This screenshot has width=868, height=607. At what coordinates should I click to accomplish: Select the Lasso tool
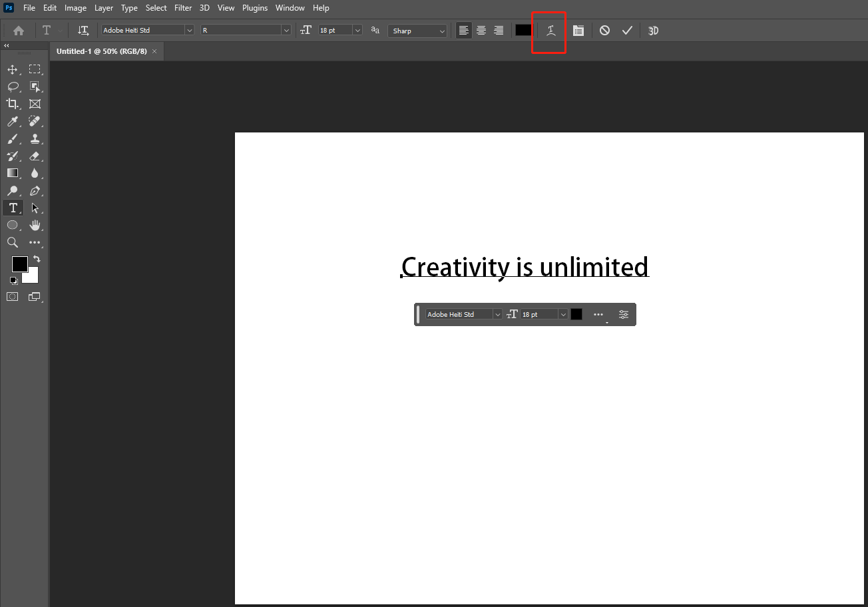pos(12,87)
